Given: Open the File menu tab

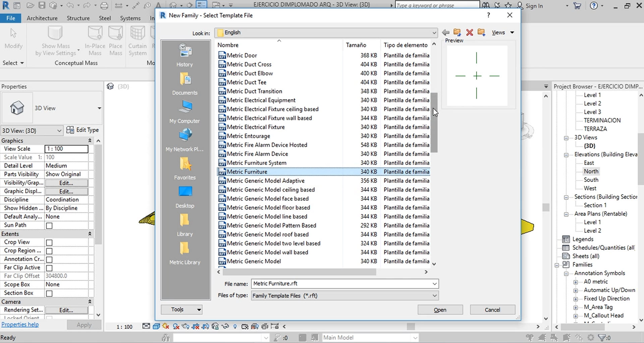Looking at the screenshot, I should 11,18.
